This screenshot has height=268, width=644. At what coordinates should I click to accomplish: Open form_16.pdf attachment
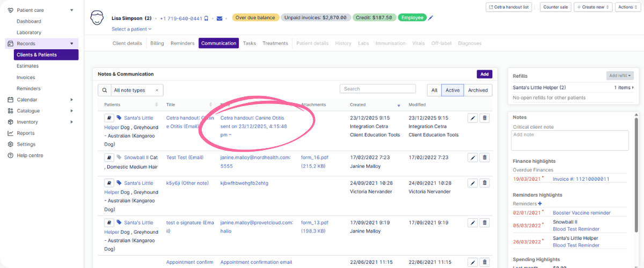[314, 158]
